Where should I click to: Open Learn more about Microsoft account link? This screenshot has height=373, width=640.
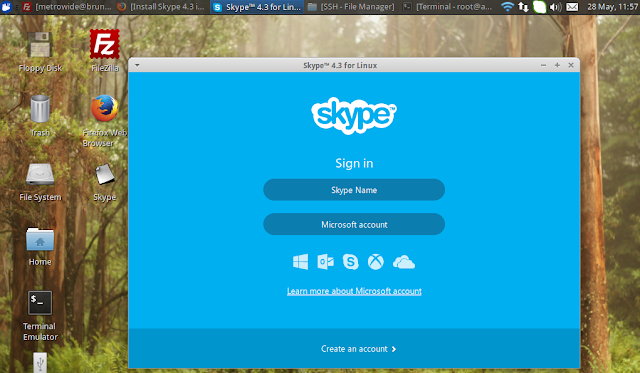354,291
